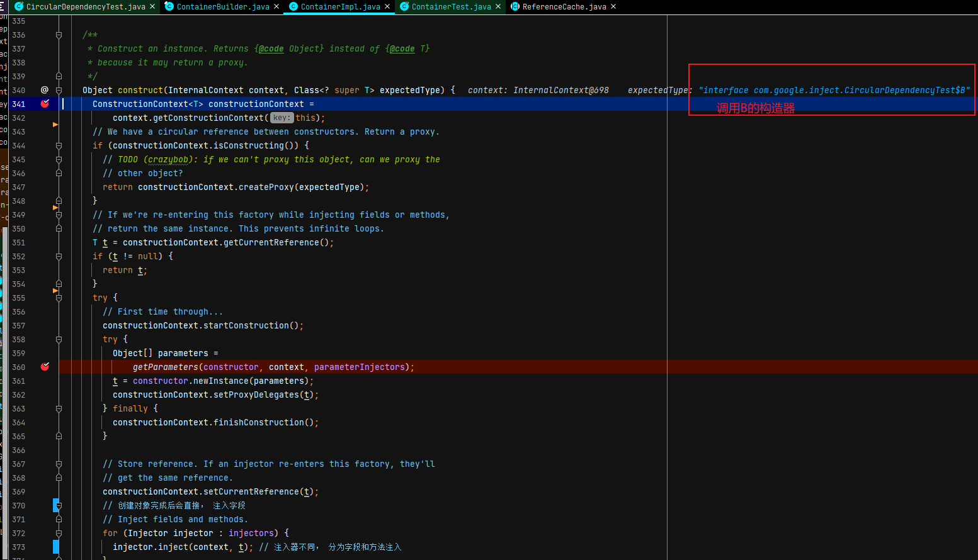
Task: Click the class icon on ContainerImpl.java tab
Action: click(293, 6)
